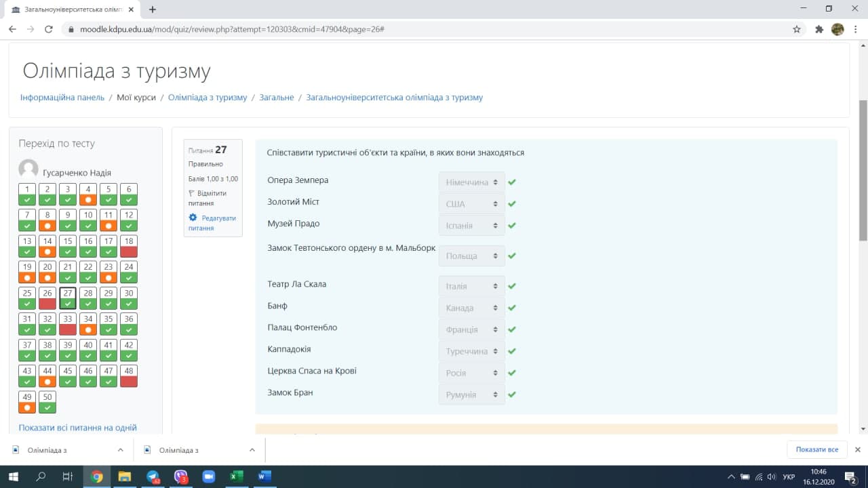The height and width of the screenshot is (488, 868).
Task: Open dropdown for Церква Спаса на Крові
Action: (x=471, y=373)
